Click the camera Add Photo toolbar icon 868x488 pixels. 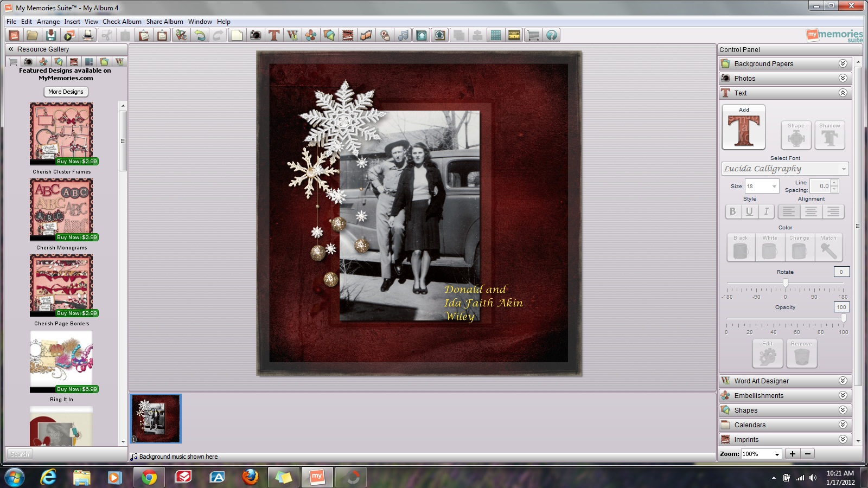coord(255,35)
